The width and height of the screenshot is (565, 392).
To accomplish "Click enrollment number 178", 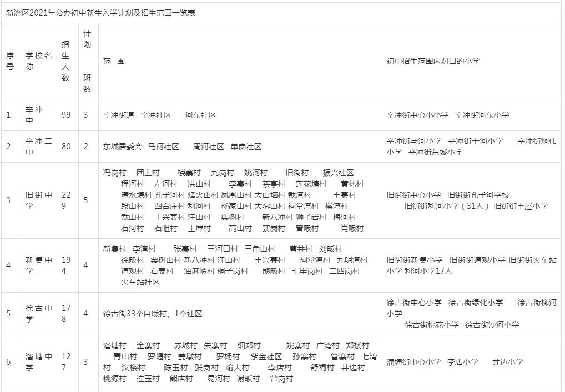I will coord(66,314).
